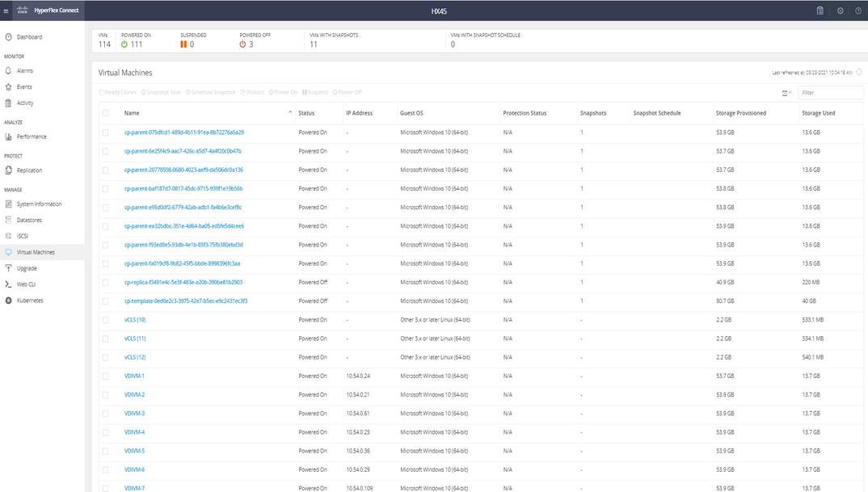The height and width of the screenshot is (492, 868).
Task: Click the HX45 cluster name in the header
Action: coord(439,11)
